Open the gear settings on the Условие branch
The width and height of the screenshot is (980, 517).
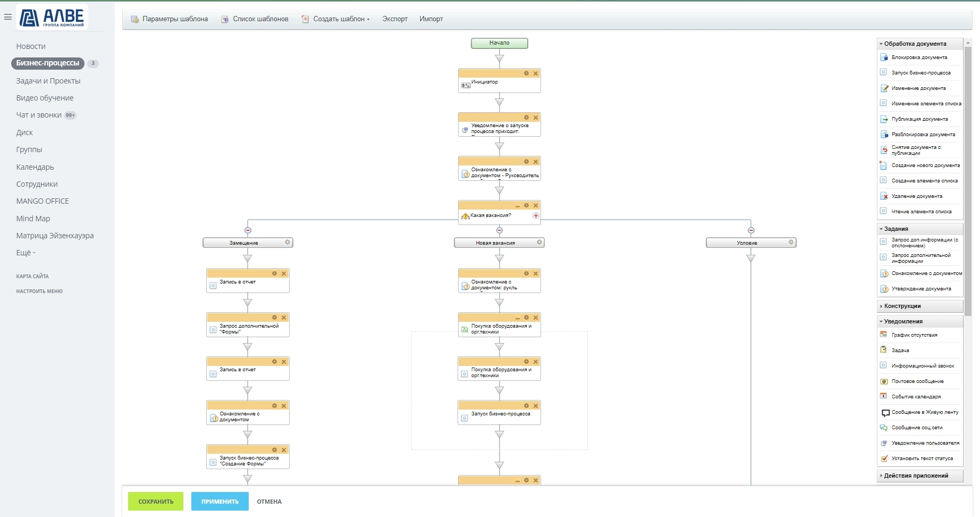pyautogui.click(x=791, y=243)
